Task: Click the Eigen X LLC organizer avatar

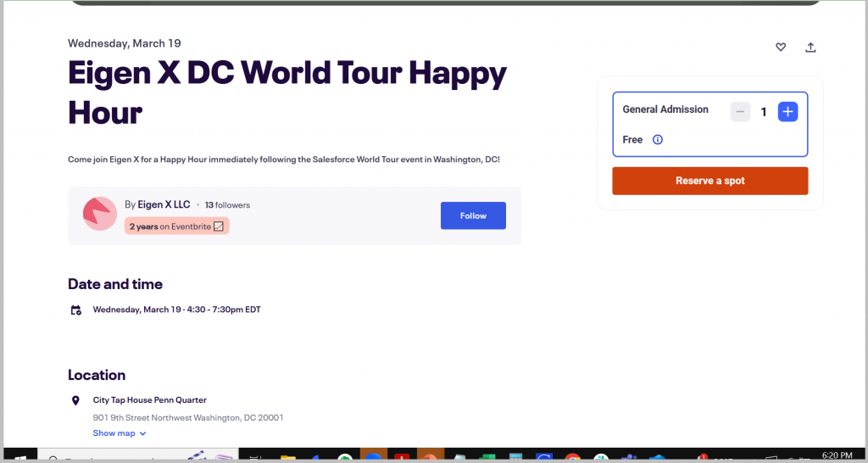Action: point(99,214)
